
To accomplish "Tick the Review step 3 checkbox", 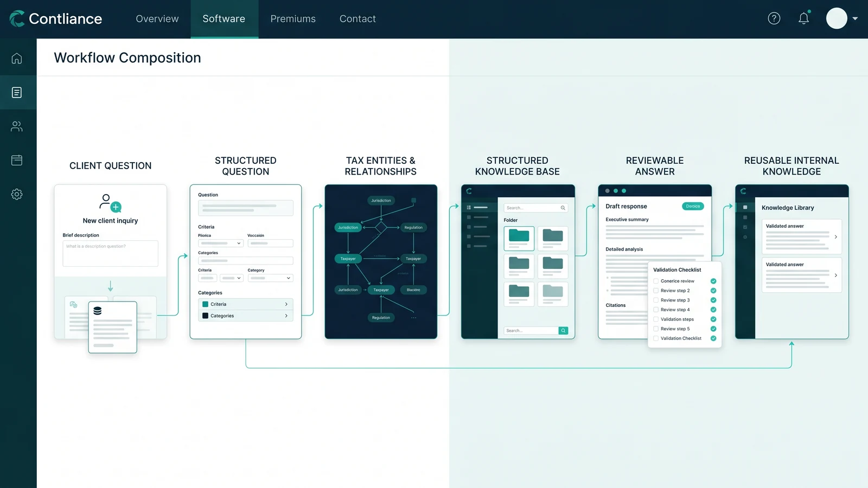I will click(656, 300).
